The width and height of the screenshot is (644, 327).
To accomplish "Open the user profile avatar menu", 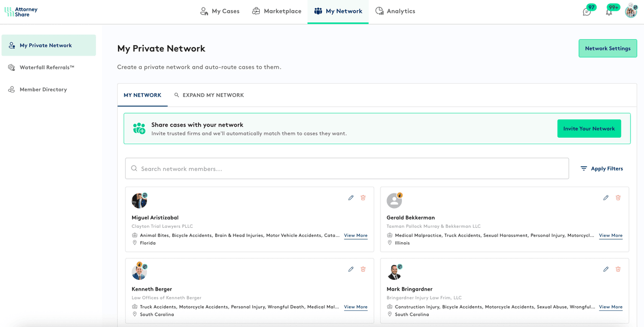I will pyautogui.click(x=631, y=11).
